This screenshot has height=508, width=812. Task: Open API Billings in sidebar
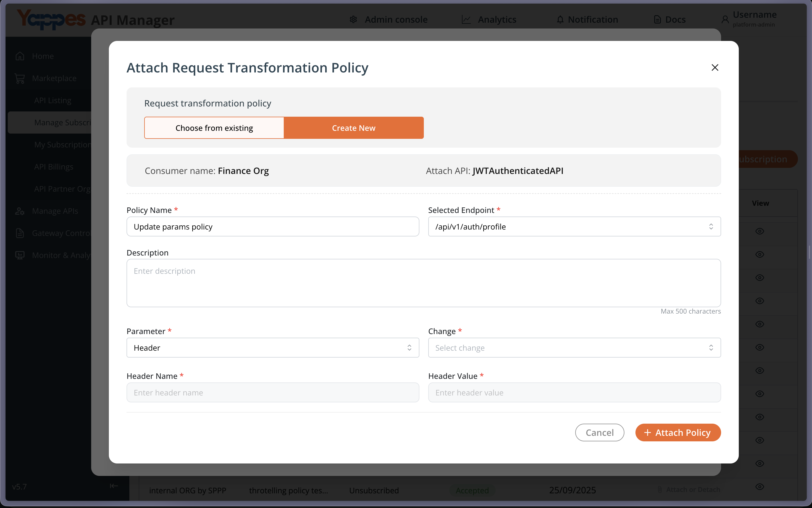click(x=54, y=167)
